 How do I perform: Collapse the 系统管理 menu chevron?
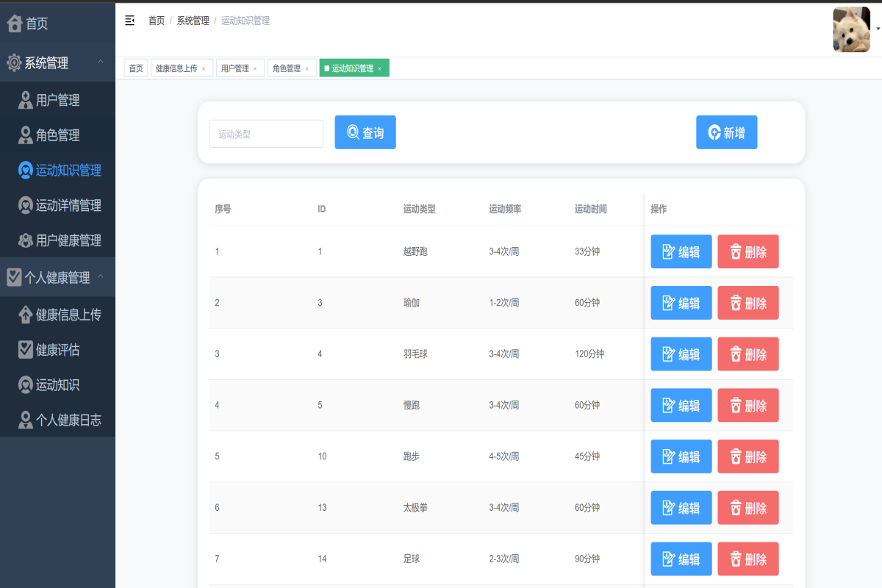point(101,62)
